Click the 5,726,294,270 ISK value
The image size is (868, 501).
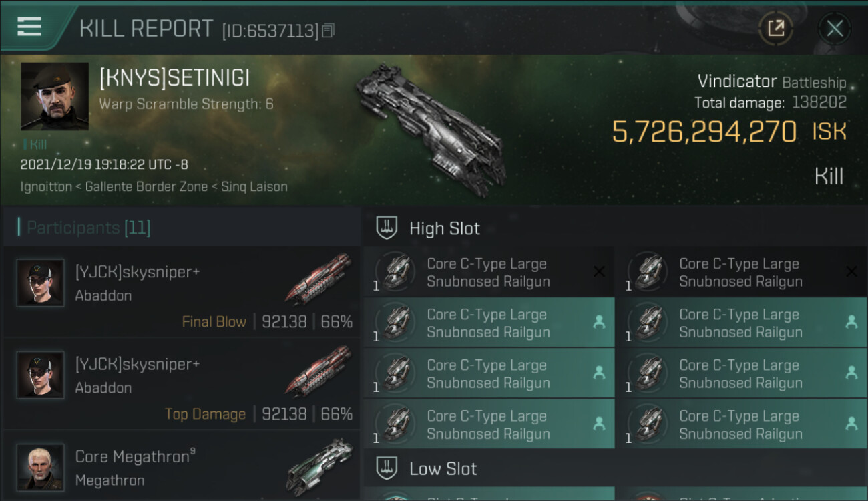[x=704, y=132]
